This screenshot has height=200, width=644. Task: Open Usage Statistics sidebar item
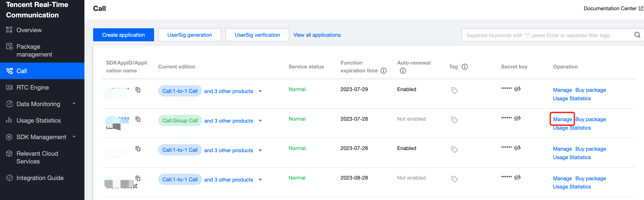pyautogui.click(x=42, y=120)
